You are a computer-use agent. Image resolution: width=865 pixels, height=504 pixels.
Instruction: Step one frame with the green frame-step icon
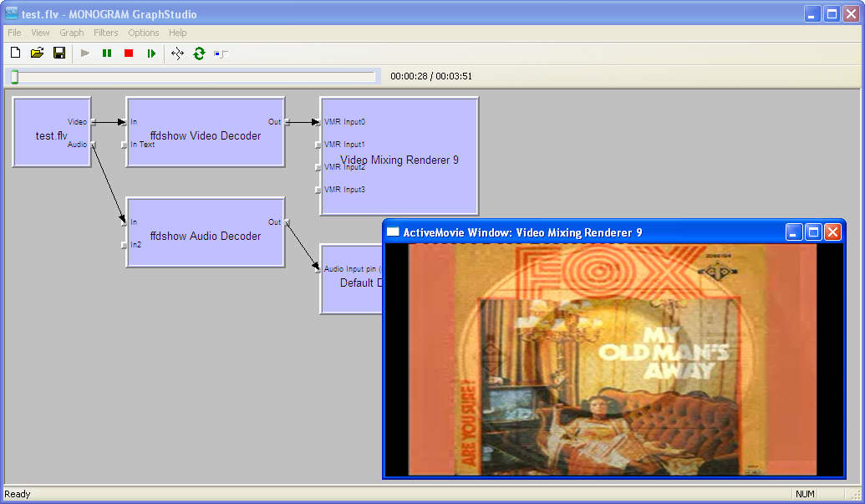point(151,53)
